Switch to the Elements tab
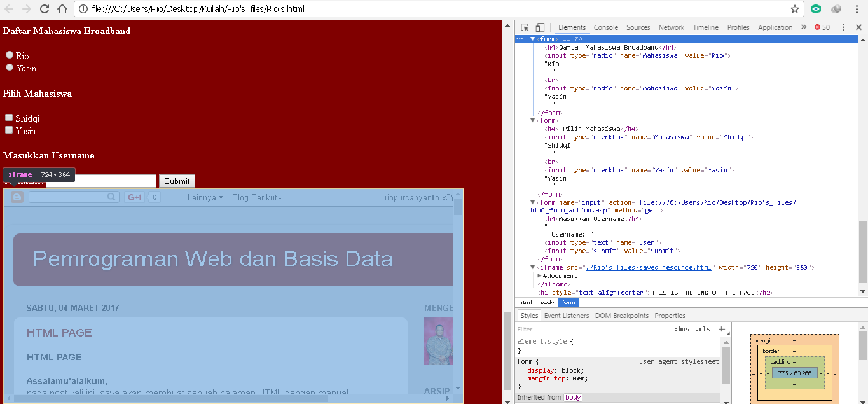Viewport: 868px width, 404px height. [x=572, y=27]
